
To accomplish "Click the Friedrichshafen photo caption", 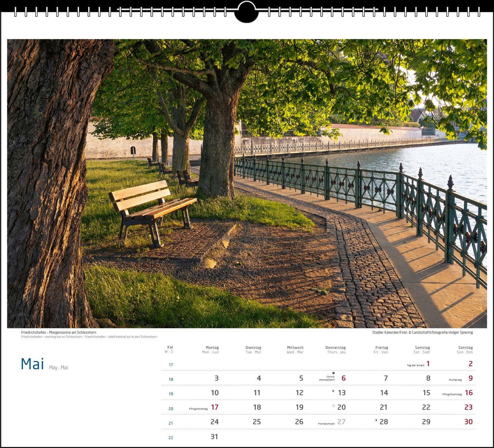I will [x=59, y=332].
